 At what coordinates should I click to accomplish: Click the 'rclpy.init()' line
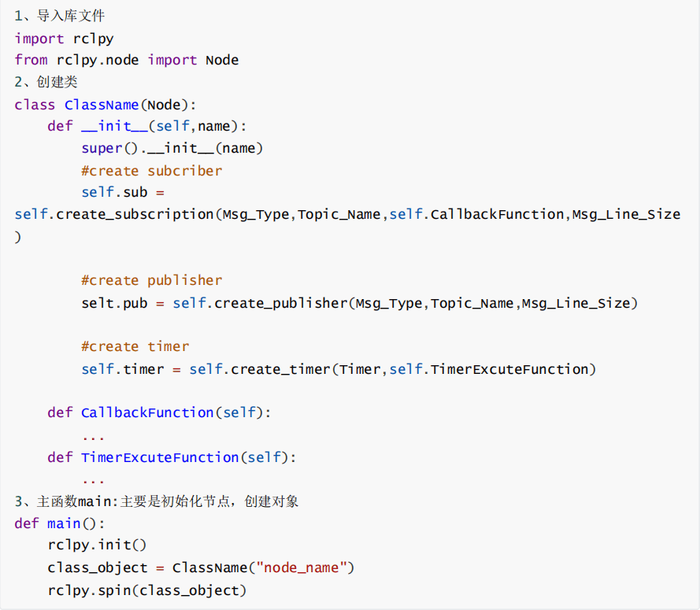pos(97,545)
